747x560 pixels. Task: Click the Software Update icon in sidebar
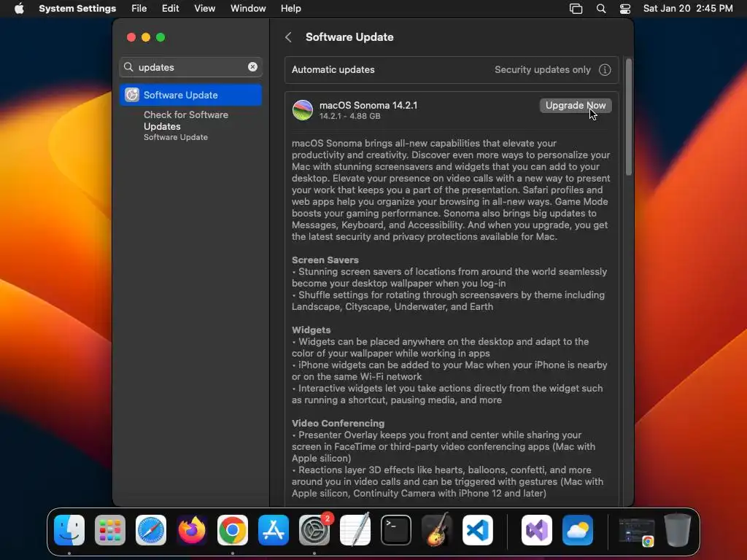[132, 95]
